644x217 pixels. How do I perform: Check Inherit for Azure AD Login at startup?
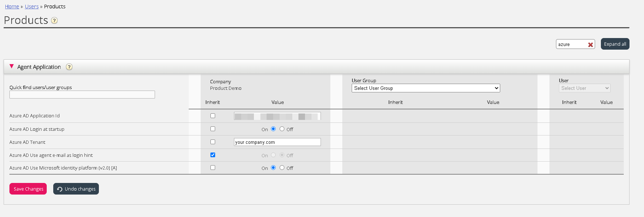[x=213, y=129]
